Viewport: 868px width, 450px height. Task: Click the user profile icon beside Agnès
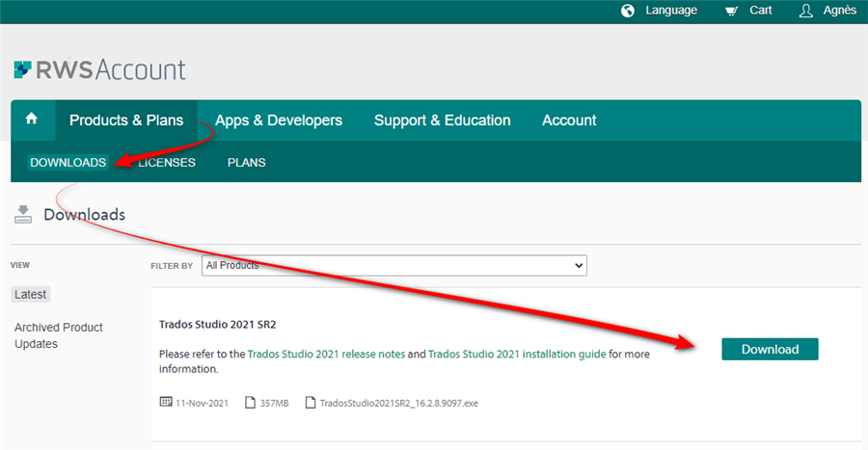[806, 11]
